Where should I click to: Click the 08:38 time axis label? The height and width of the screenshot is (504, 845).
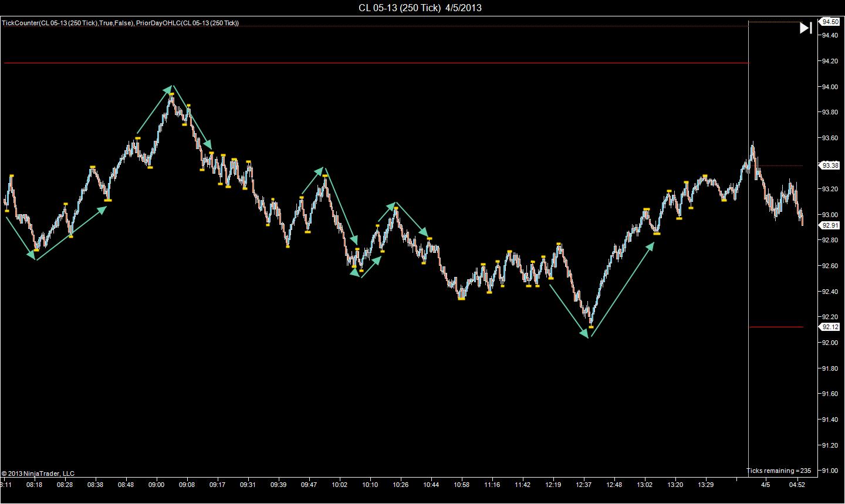(x=95, y=485)
